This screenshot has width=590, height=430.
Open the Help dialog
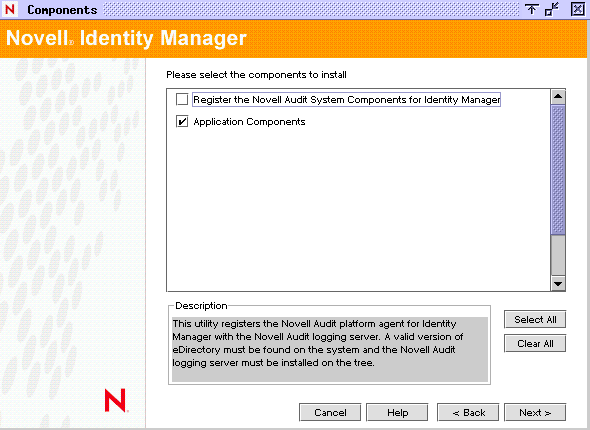coord(397,413)
